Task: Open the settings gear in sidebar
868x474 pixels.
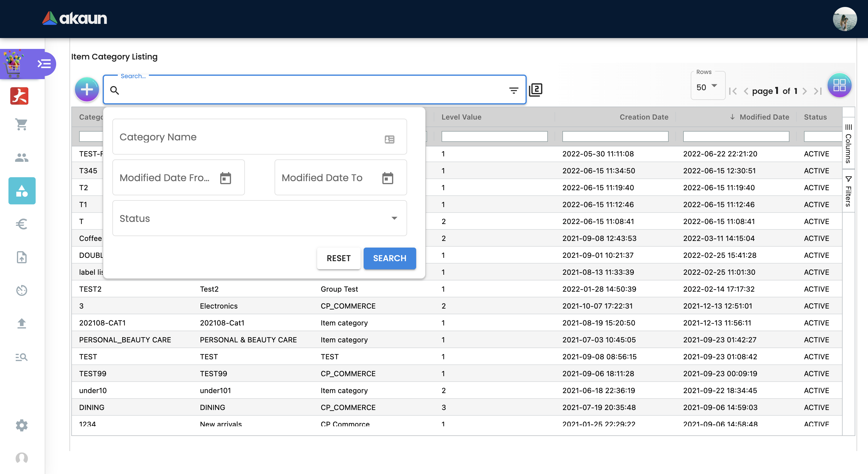Action: pos(21,425)
